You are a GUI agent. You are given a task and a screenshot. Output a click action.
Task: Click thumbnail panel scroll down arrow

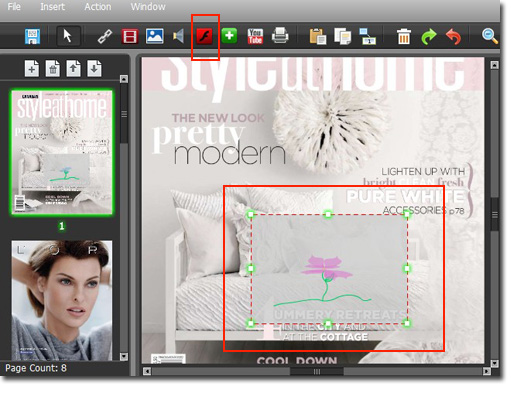coord(124,356)
